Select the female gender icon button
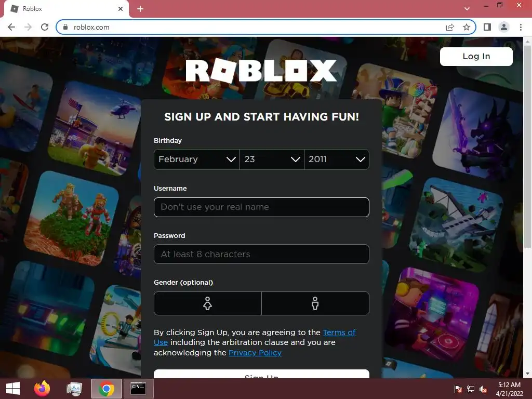Viewport: 532px width, 399px height. point(208,303)
